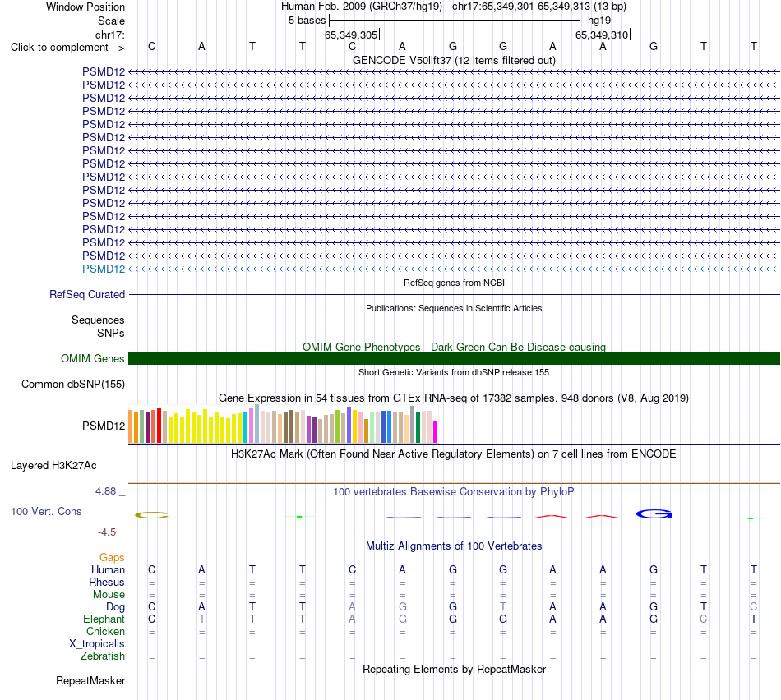Screen dimensions: 781x700
Task: Click the olive C logo in the PhyloP track
Action: pyautogui.click(x=151, y=515)
